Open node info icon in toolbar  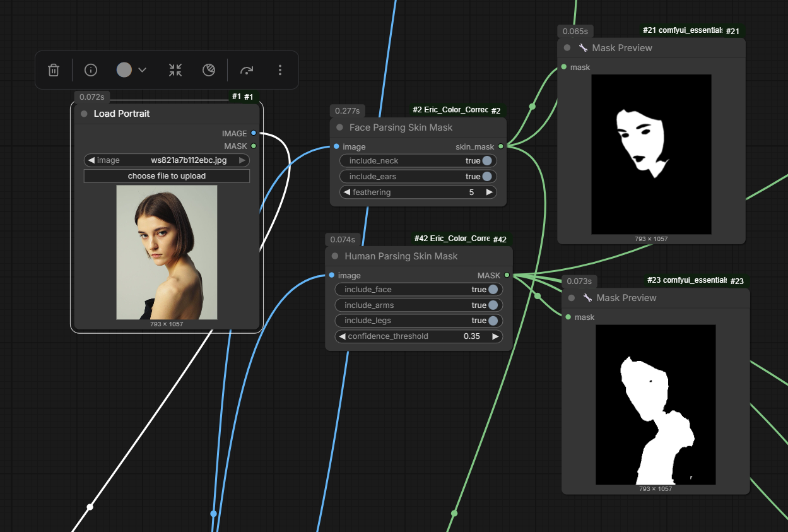pyautogui.click(x=91, y=70)
